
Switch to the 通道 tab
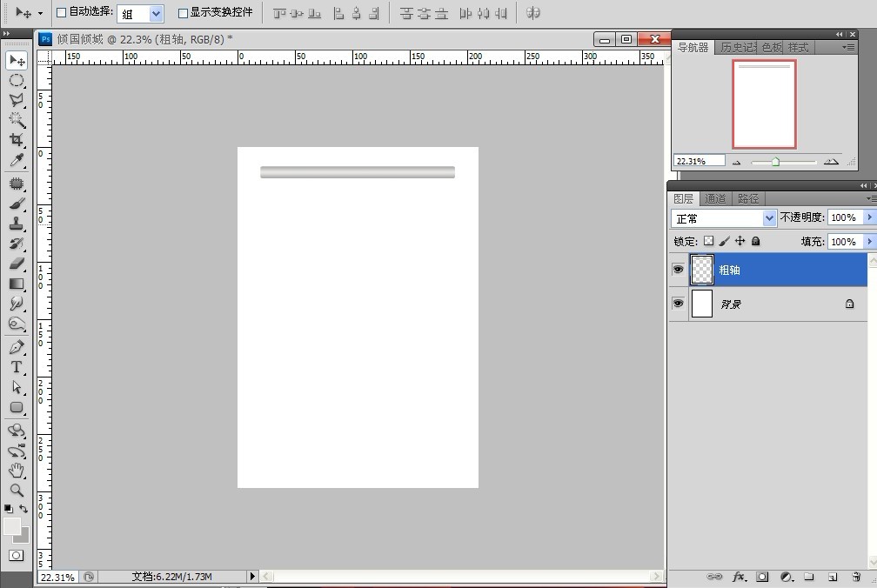coord(715,199)
